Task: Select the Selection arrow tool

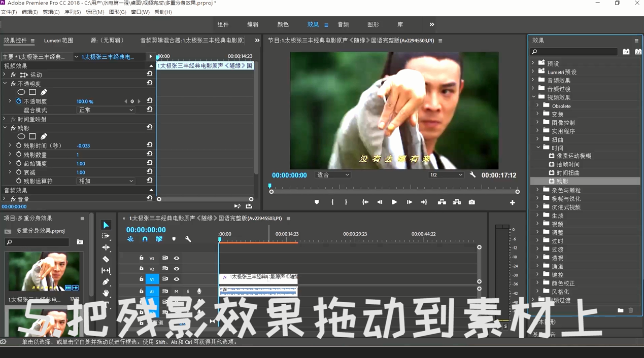Action: coord(106,225)
